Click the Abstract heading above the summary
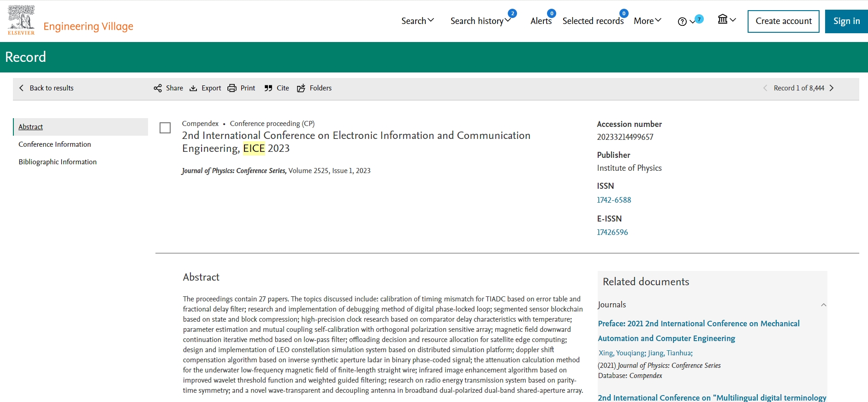 (x=201, y=277)
